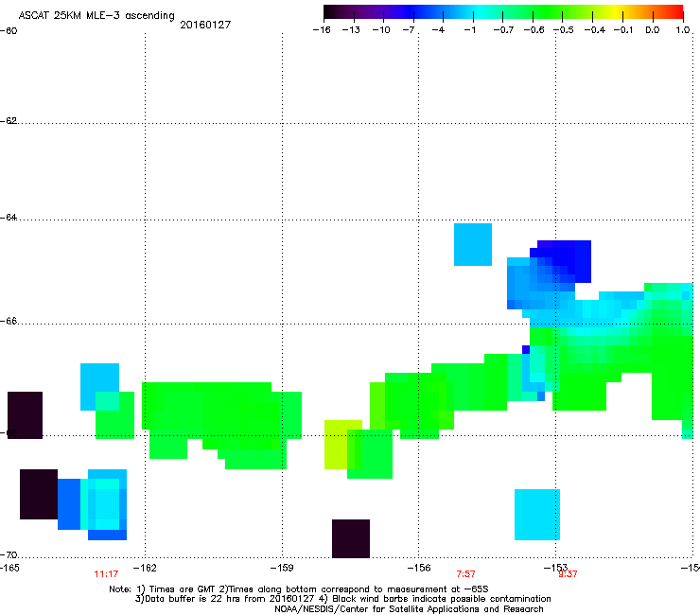Click the -0.4 color bar label
Viewport: 700px width, 615px height.
click(x=594, y=30)
